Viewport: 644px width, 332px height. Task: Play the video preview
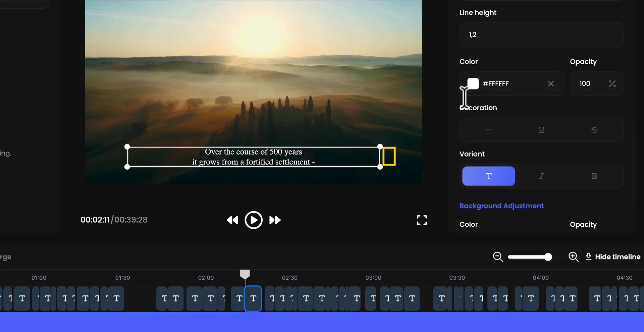coord(254,220)
